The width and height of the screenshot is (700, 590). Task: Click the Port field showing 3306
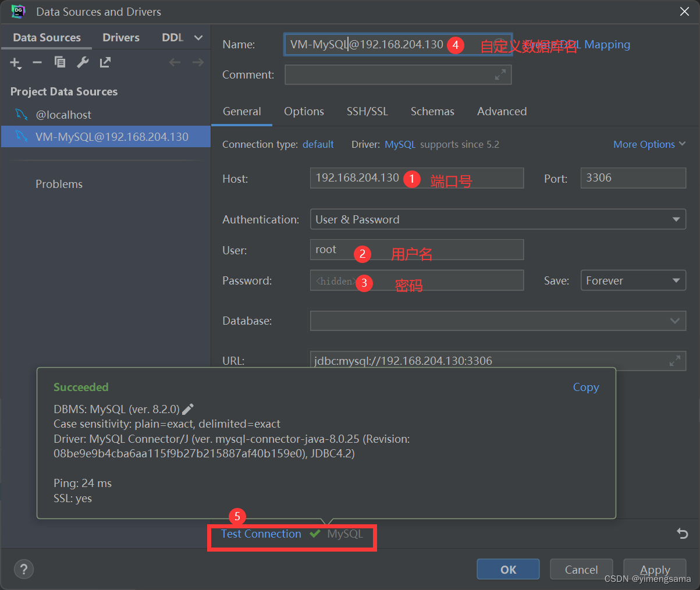(x=633, y=178)
